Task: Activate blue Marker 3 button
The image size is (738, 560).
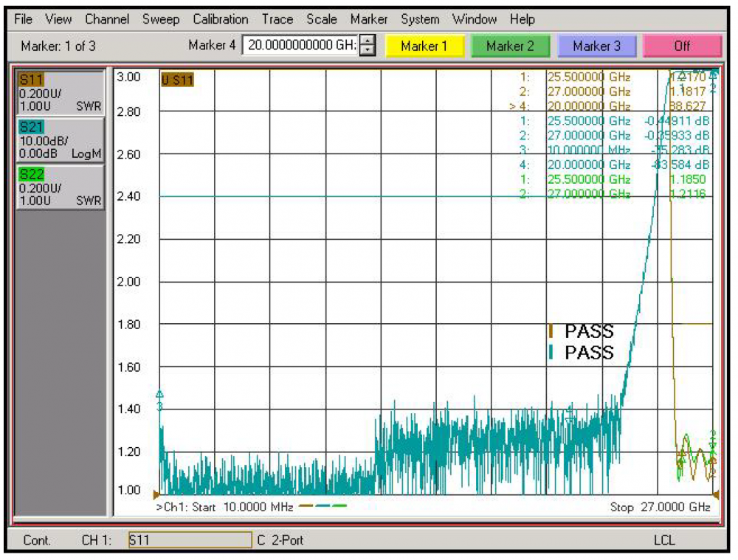Action: pos(596,46)
